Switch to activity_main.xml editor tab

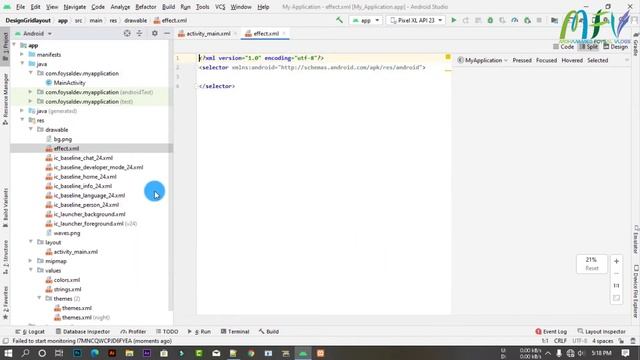tap(207, 33)
